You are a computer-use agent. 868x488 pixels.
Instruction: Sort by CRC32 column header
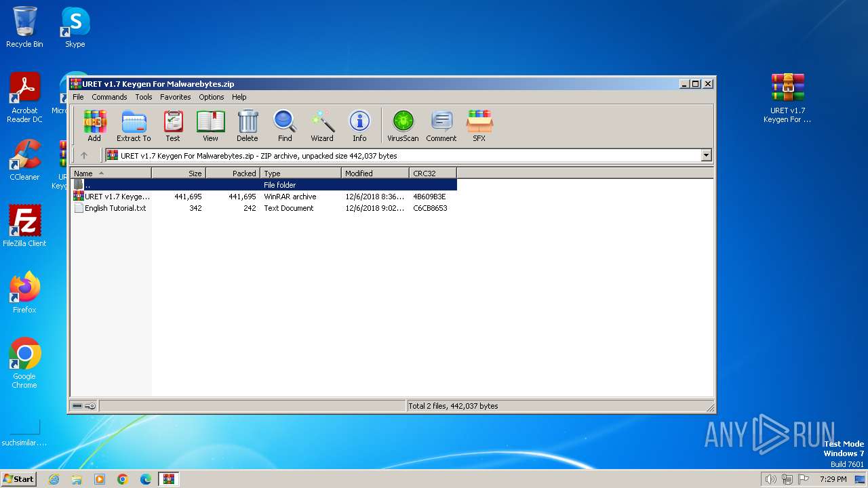point(433,174)
